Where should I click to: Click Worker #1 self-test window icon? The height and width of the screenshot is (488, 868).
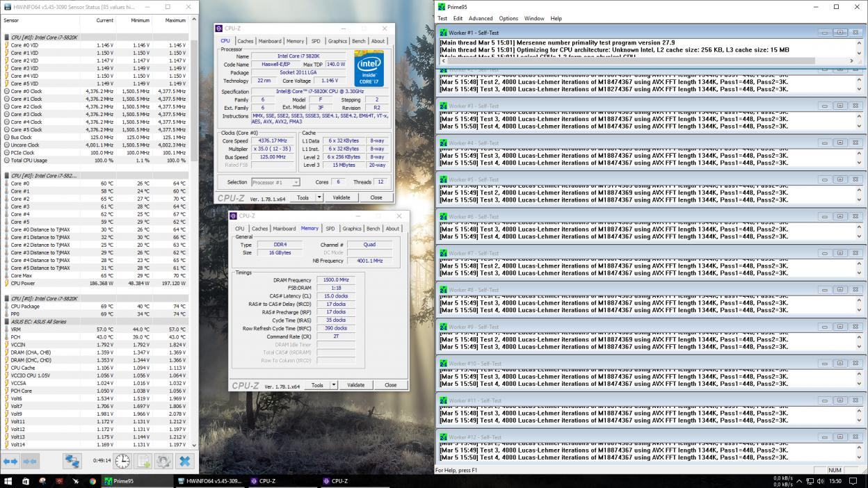click(444, 33)
